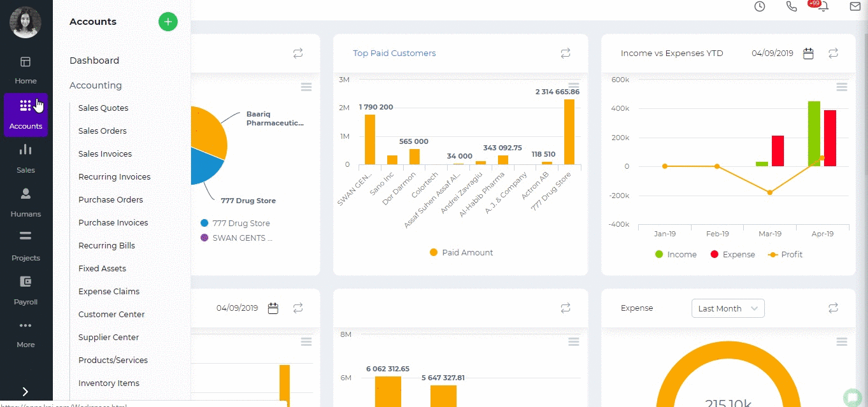The image size is (868, 407).
Task: Open the Projects module
Action: 25,246
